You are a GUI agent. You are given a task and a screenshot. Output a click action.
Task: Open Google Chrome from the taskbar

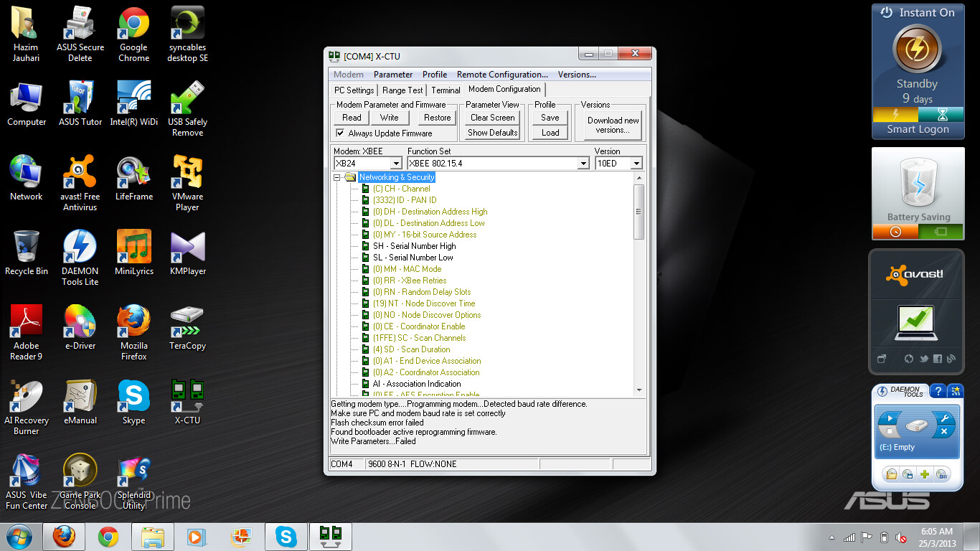click(109, 536)
